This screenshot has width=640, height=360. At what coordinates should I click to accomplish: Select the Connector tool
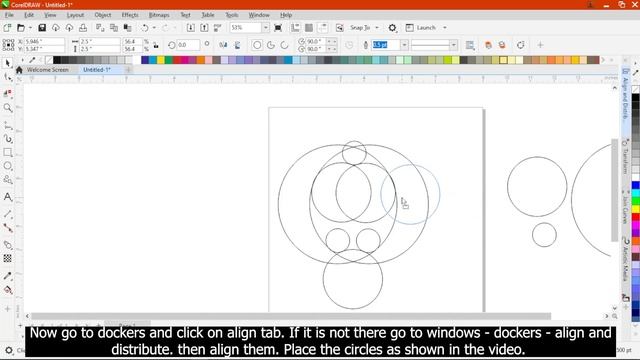pos(7,228)
